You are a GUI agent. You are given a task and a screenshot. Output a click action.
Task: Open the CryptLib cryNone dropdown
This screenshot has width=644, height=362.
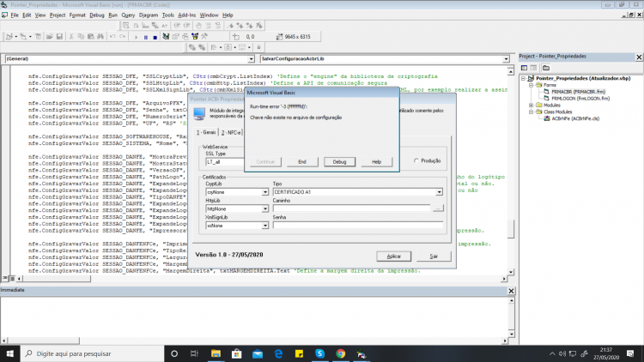click(265, 192)
